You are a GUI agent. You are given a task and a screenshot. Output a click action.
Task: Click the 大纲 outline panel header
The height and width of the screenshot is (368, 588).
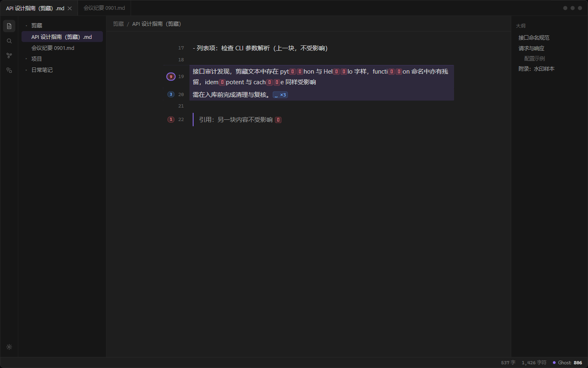tap(521, 26)
